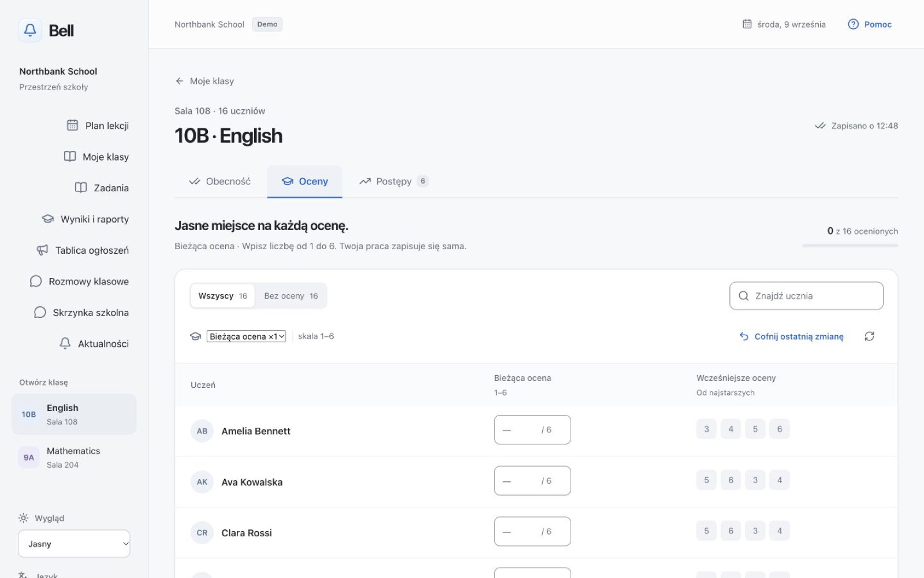Image resolution: width=924 pixels, height=578 pixels.
Task: Click the Zapisano o 12:48 saved status
Action: pyautogui.click(x=856, y=126)
